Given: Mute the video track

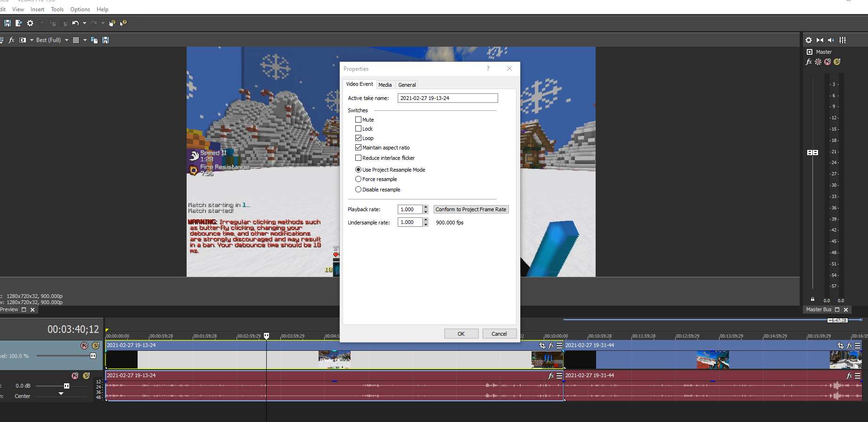Looking at the screenshot, I should (x=84, y=346).
